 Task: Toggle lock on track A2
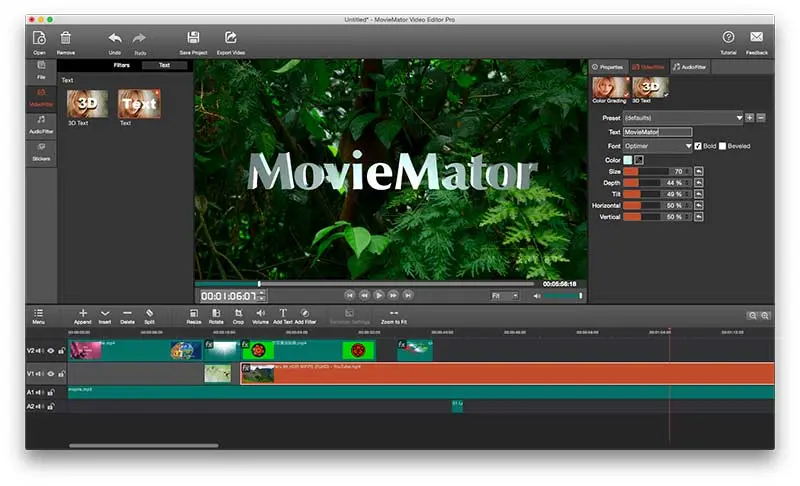tap(51, 406)
